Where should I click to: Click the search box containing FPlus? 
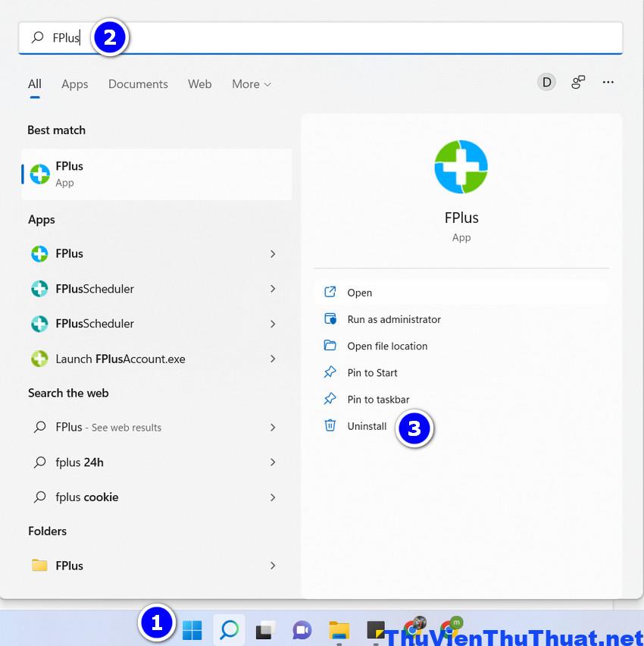click(320, 38)
